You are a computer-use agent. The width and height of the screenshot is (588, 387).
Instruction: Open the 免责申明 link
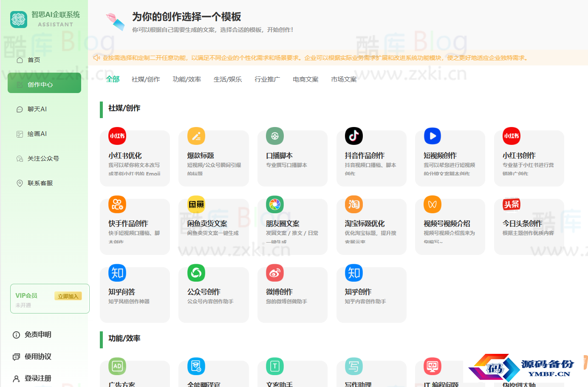coord(38,335)
